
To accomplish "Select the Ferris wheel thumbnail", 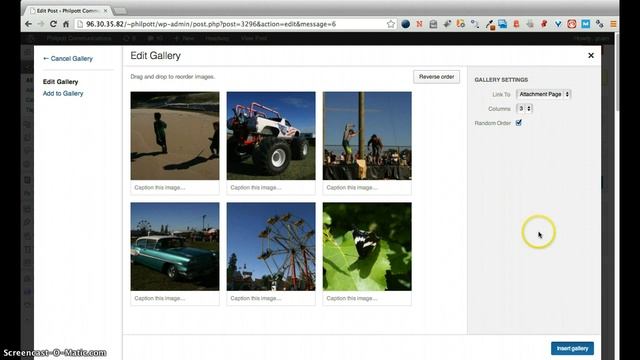I will coord(271,247).
